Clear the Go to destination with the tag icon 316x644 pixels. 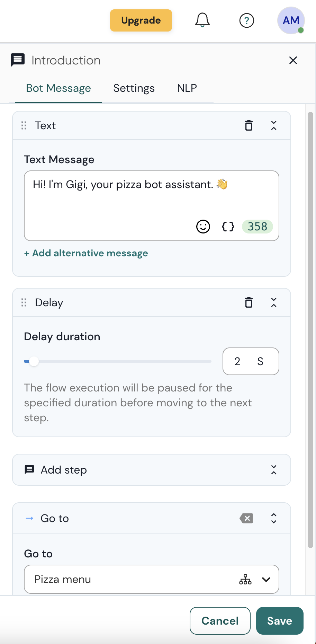pyautogui.click(x=246, y=518)
